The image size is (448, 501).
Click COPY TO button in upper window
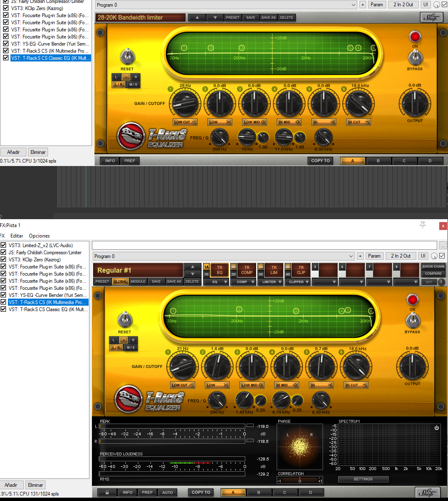tap(320, 161)
